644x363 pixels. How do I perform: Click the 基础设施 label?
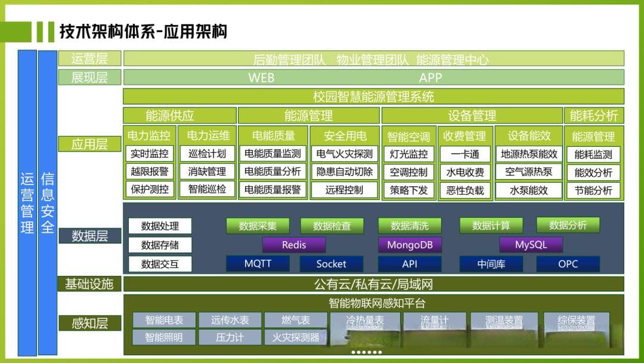click(89, 284)
